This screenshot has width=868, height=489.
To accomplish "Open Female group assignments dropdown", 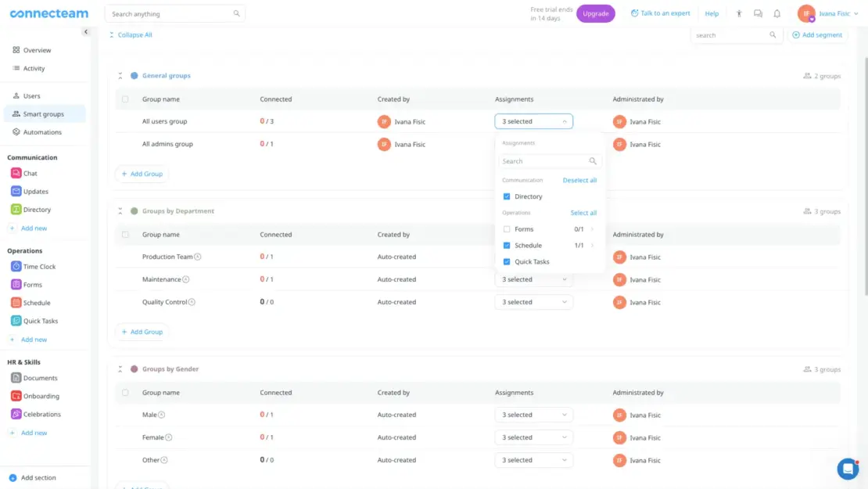I will point(533,437).
